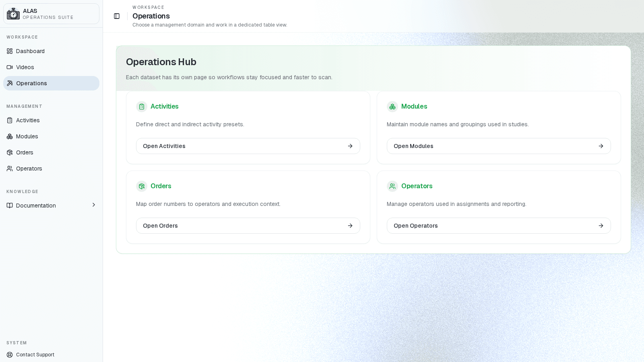The height and width of the screenshot is (362, 644).
Task: Select Operations in the sidebar
Action: pos(51,83)
